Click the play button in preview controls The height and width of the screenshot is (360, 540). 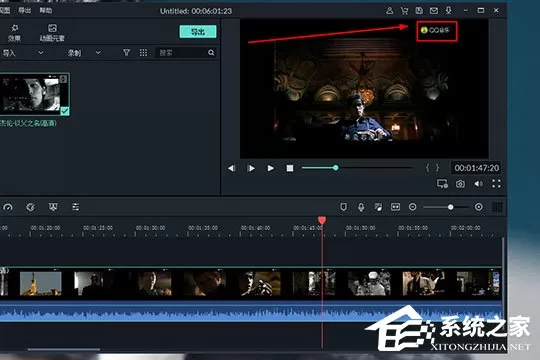pyautogui.click(x=270, y=168)
